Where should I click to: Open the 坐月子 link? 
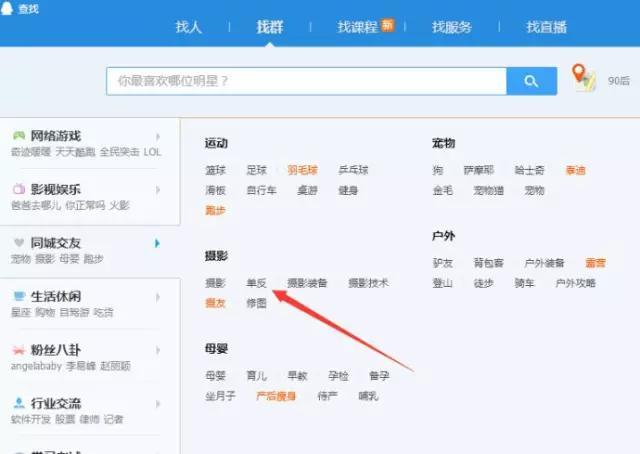tap(220, 396)
